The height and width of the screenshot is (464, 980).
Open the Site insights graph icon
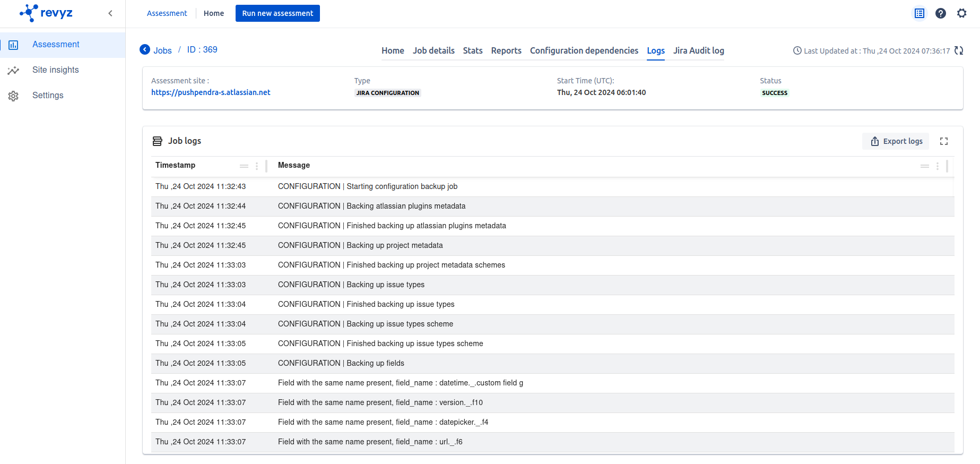pyautogui.click(x=13, y=70)
